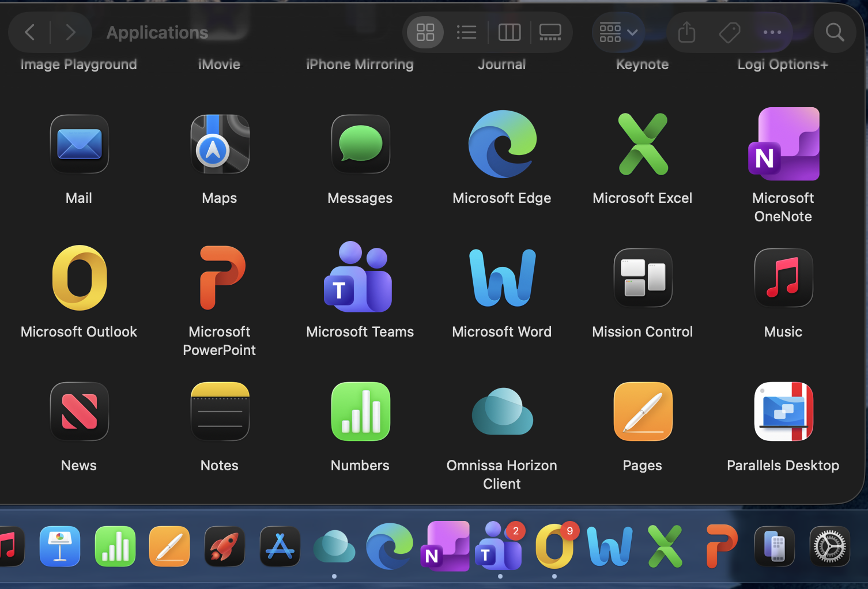Open System Settings gear in Dock
Screen dimensions: 868x589
[x=830, y=546]
